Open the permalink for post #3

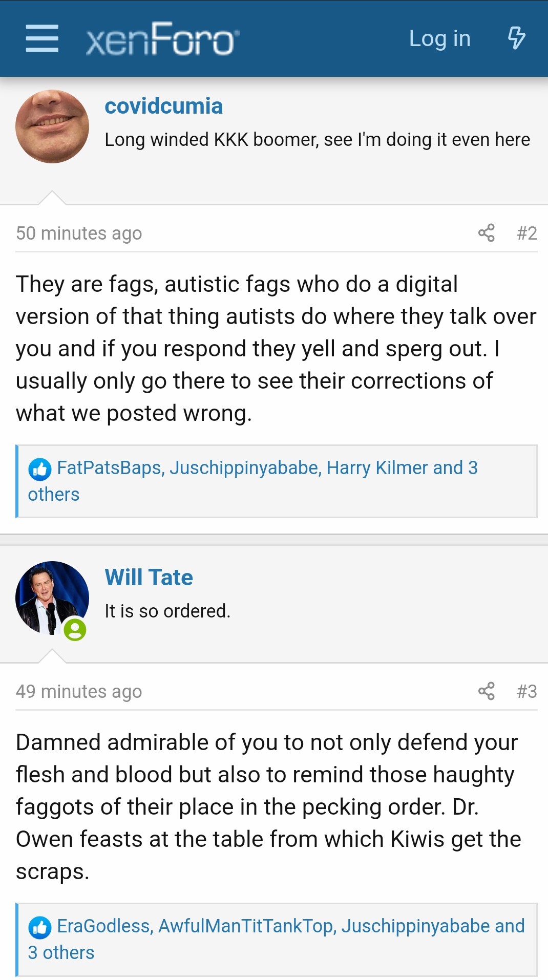527,691
